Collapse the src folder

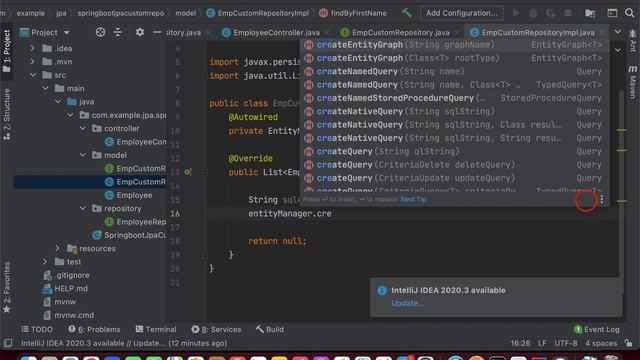pyautogui.click(x=33, y=75)
